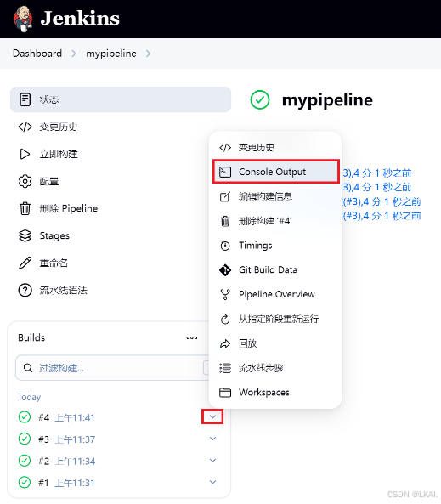441x504 pixels.
Task: Click the green success icon beside mypipeline title
Action: click(260, 99)
